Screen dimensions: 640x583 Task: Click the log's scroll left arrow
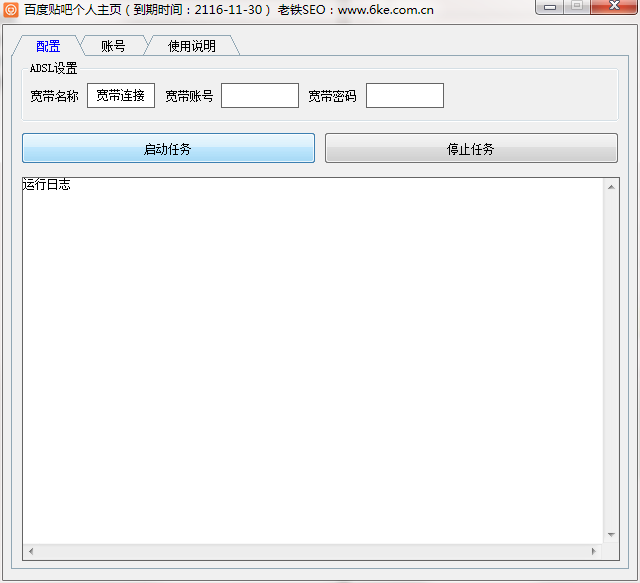pyautogui.click(x=31, y=552)
